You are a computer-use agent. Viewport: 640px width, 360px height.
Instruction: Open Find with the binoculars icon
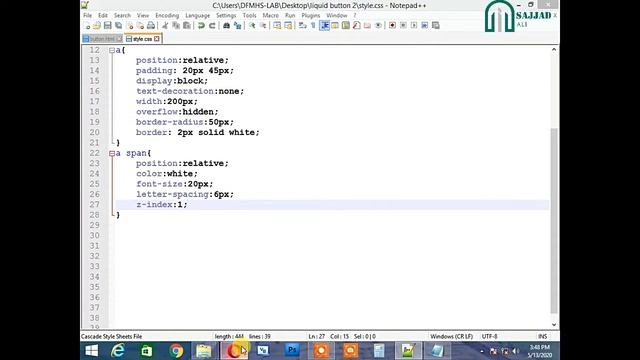coord(226,25)
